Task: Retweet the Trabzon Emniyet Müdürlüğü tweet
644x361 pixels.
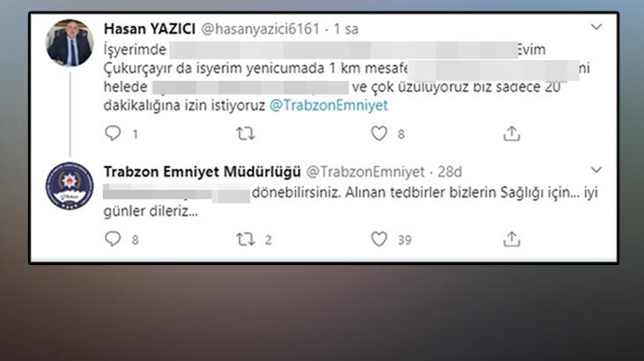Action: point(245,239)
